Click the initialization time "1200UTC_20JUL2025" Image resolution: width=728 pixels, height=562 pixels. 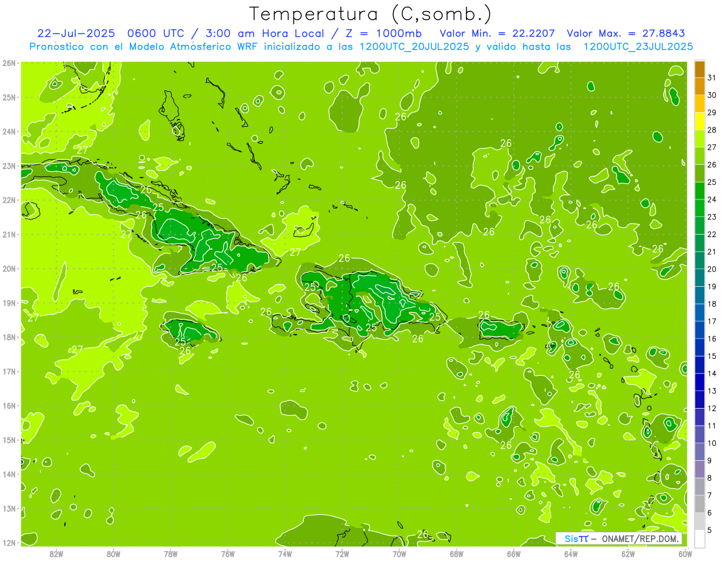click(414, 46)
